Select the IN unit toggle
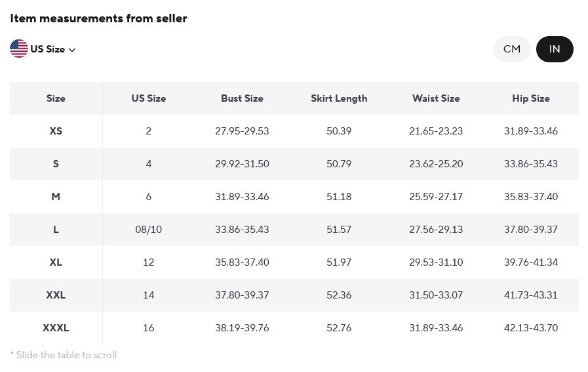The image size is (588, 372). [555, 49]
